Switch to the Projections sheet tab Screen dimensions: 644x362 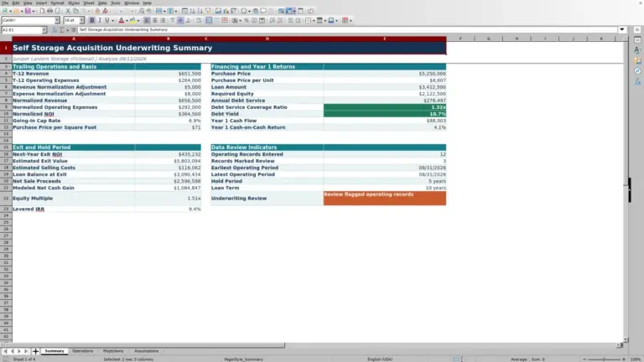(x=113, y=351)
